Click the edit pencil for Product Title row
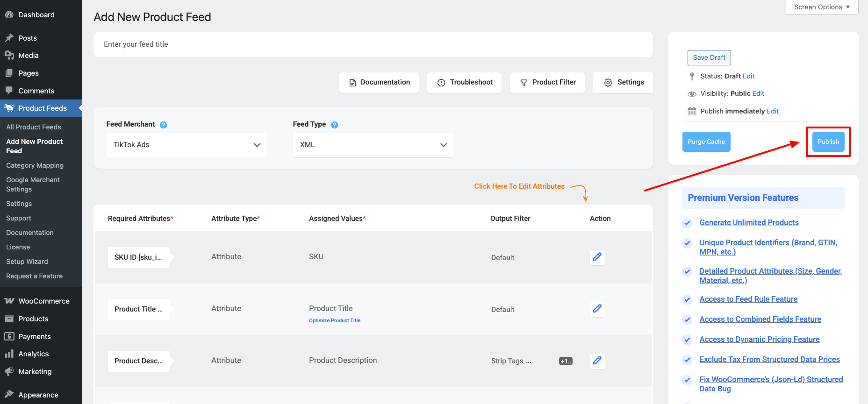Screen dimensions: 868x404 tap(597, 309)
